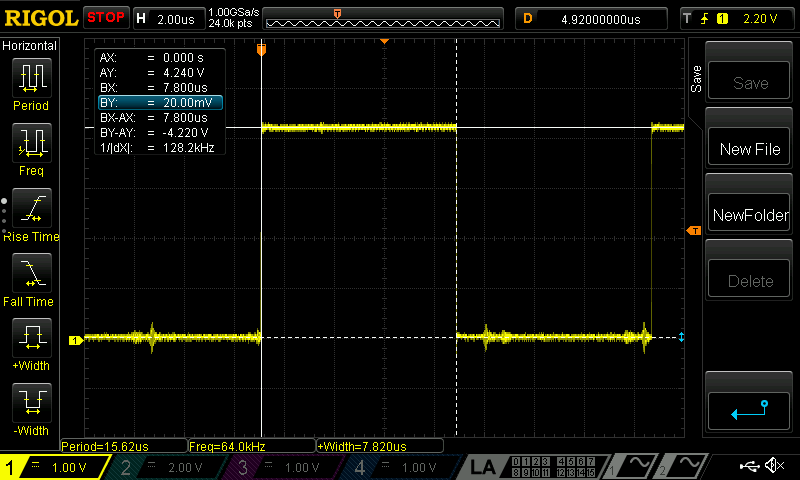
Task: Choose the Rise Time measurement icon
Action: [x=31, y=209]
